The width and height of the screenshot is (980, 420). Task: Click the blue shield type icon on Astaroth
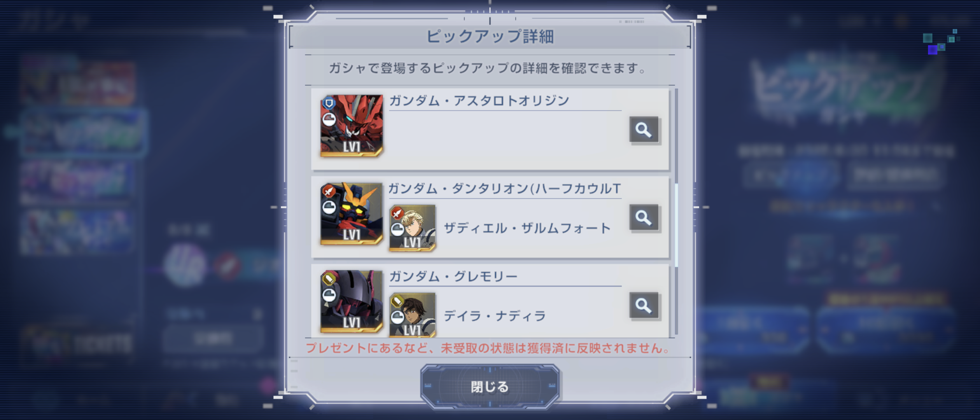329,103
